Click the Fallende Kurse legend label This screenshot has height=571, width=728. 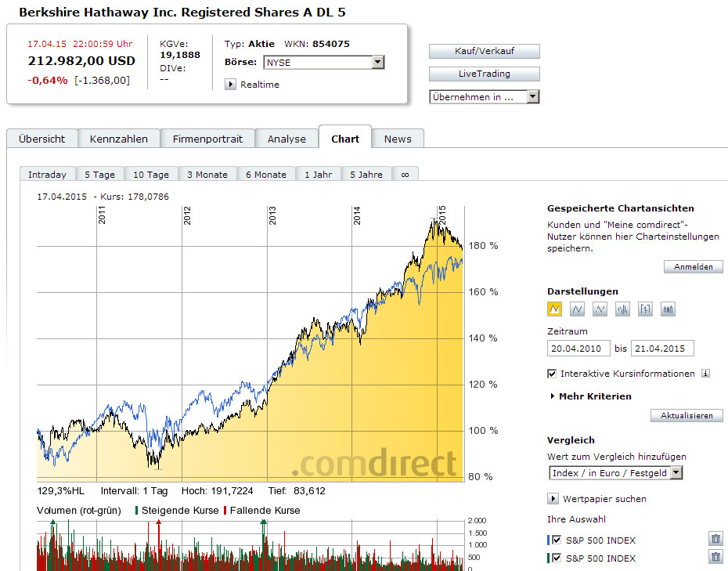point(265,510)
